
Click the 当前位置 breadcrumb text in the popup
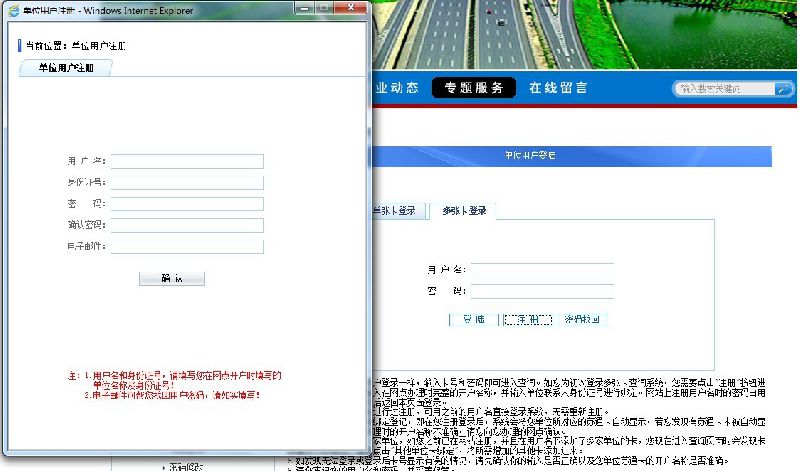76,46
